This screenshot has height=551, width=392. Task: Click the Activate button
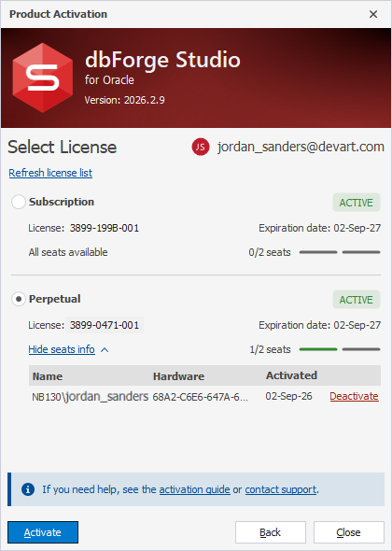(x=43, y=532)
